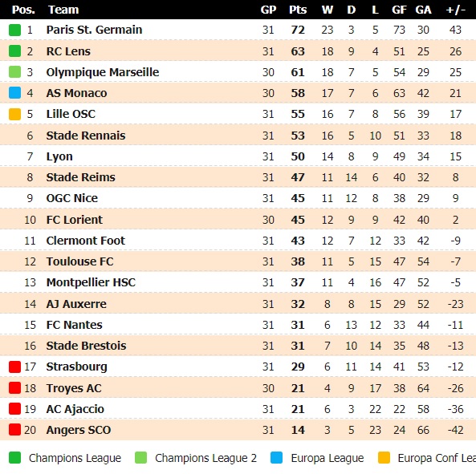Click the light green marker next to Olympique Marseille
Screen dimensions: 476x474
14,72
